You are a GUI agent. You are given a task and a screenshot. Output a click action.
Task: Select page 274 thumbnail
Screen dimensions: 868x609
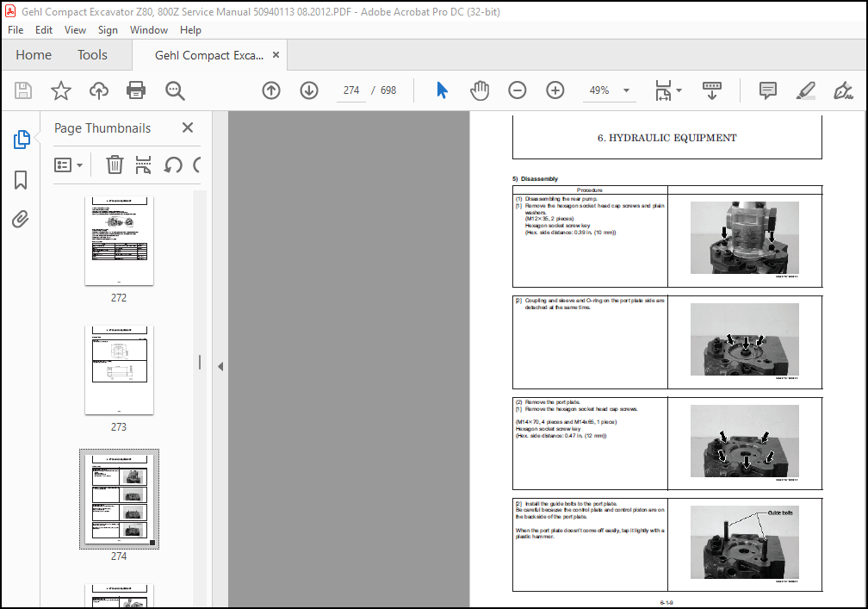click(x=119, y=499)
